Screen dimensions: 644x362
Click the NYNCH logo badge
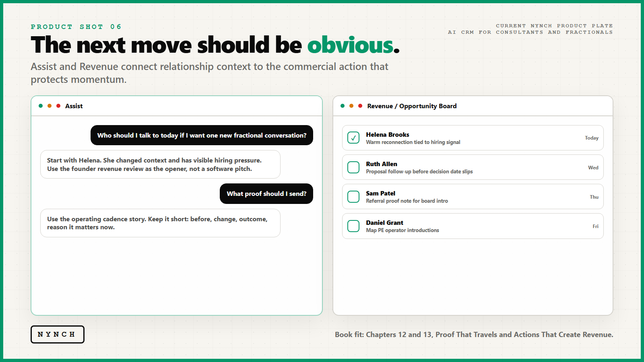(58, 334)
